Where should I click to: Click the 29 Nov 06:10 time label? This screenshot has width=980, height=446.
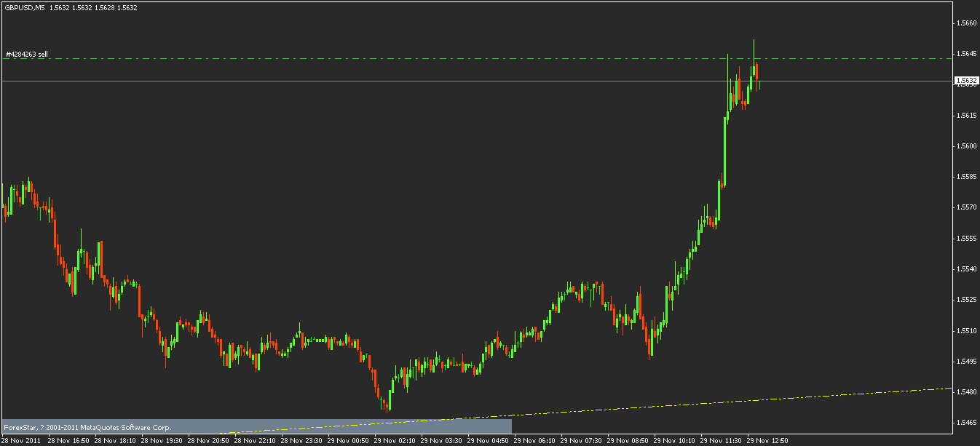point(534,440)
